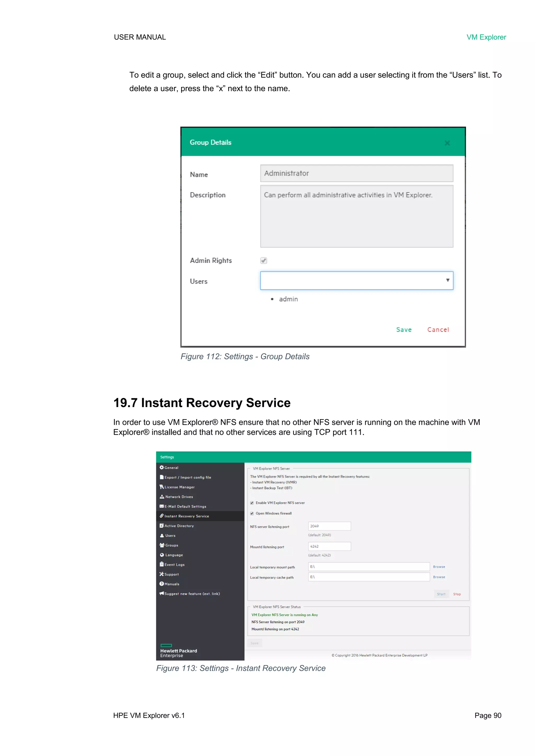The width and height of the screenshot is (535, 756).
Task: Close the Group Details dialog with the X
Action: pyautogui.click(x=447, y=143)
